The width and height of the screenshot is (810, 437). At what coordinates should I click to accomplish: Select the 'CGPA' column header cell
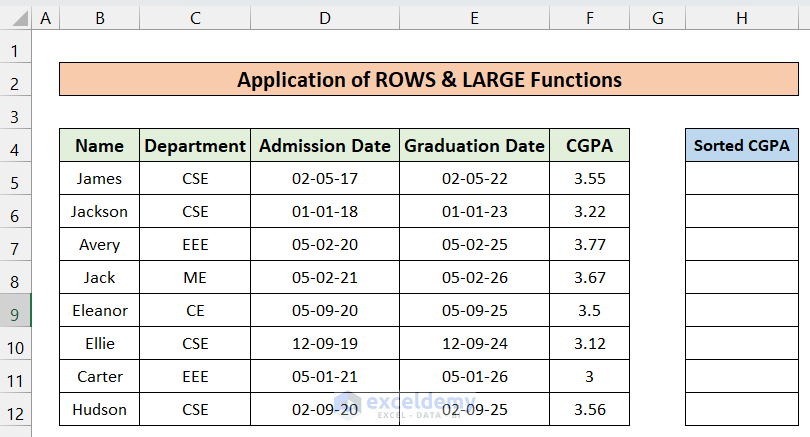[x=589, y=146]
